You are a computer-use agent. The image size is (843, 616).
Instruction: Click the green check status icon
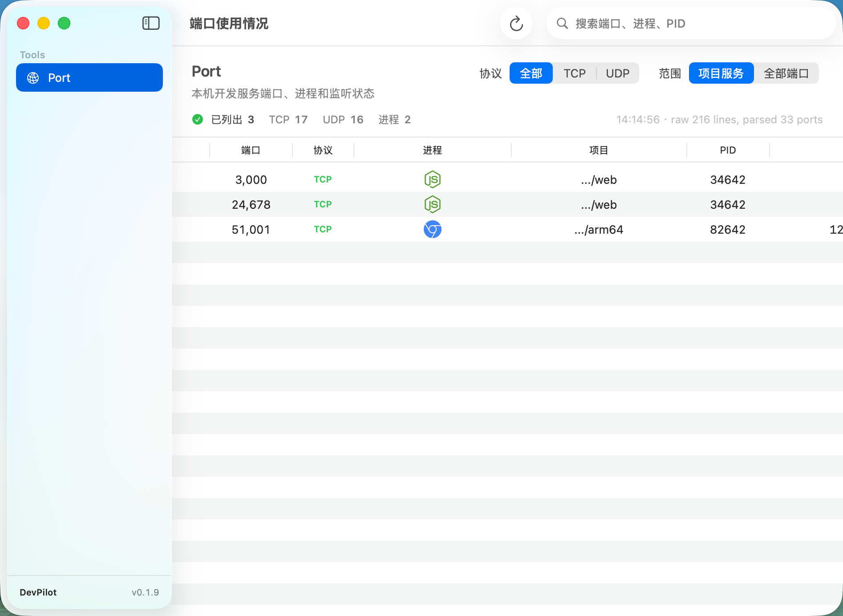[x=198, y=119]
